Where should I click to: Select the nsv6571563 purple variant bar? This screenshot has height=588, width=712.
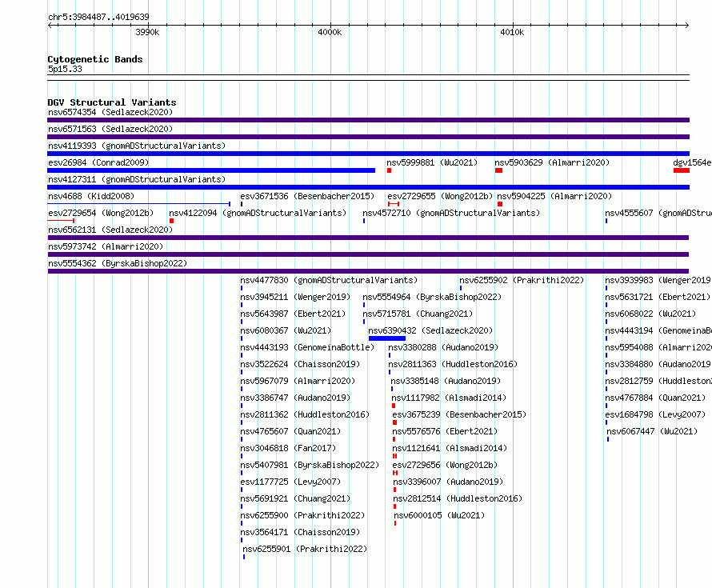tap(368, 137)
